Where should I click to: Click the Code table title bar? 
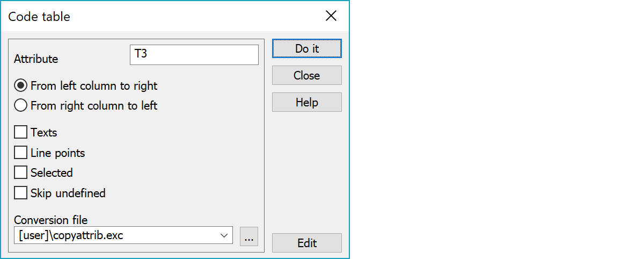coord(161,16)
